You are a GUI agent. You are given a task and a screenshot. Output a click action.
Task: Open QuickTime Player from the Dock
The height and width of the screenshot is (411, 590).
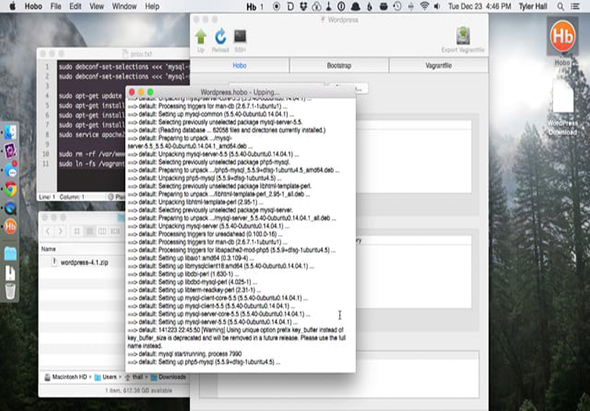[10, 208]
